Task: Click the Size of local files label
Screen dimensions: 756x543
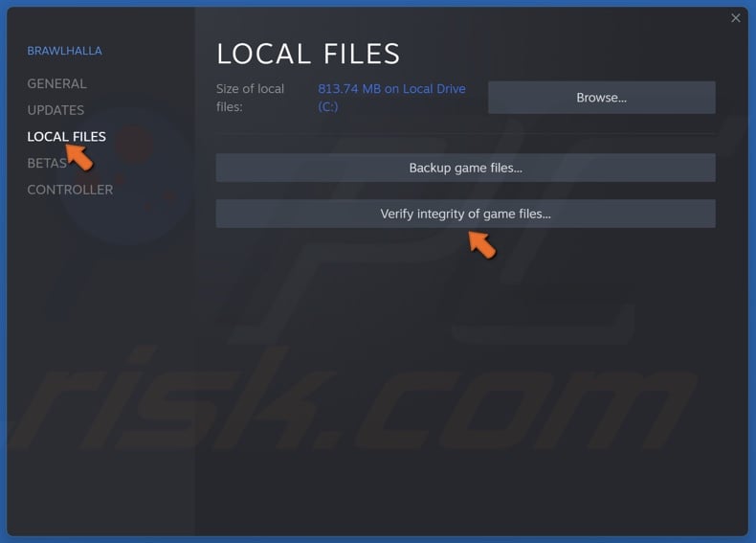Action: [250, 98]
